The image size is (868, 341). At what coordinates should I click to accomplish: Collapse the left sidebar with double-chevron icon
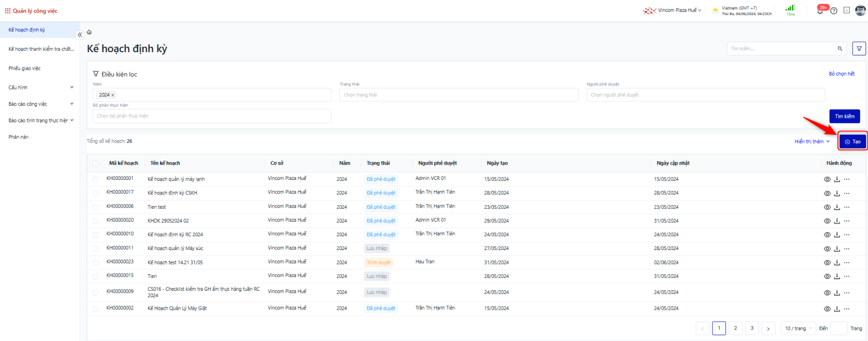(x=79, y=35)
